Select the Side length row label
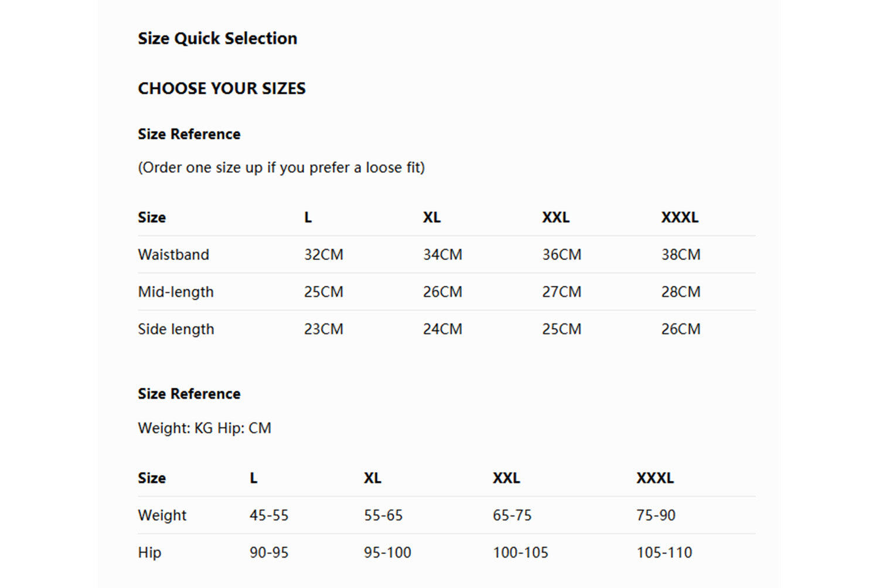Screen dimensions: 879x588 pyautogui.click(x=176, y=329)
